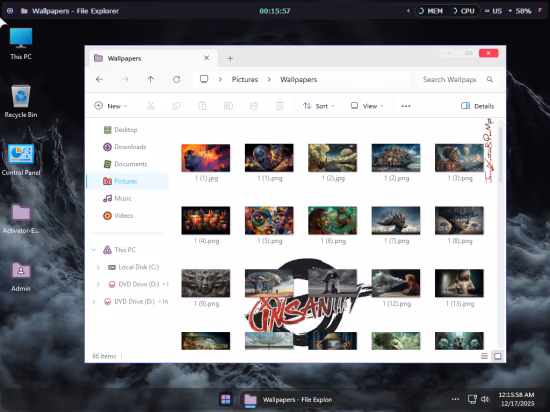This screenshot has height=412, width=550.
Task: Refresh the Wallpapers folder
Action: [176, 79]
